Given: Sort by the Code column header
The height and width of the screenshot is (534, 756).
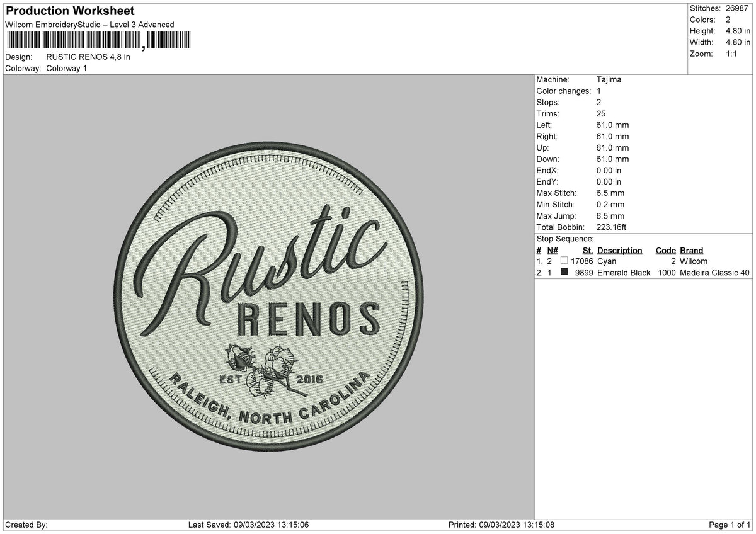Looking at the screenshot, I should pyautogui.click(x=665, y=250).
